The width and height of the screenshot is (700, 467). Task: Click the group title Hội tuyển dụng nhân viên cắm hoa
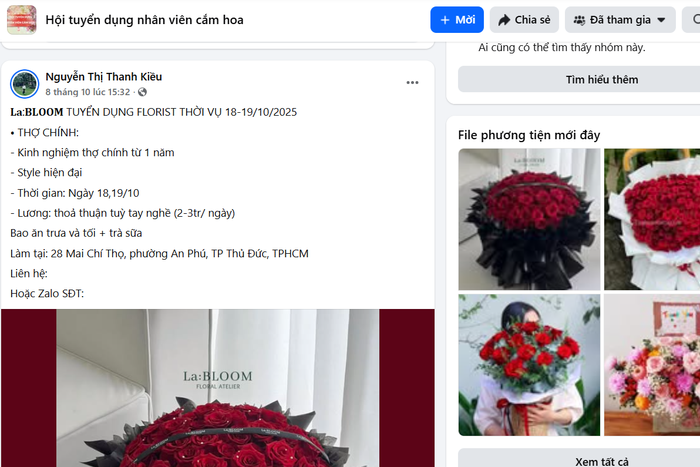click(144, 20)
